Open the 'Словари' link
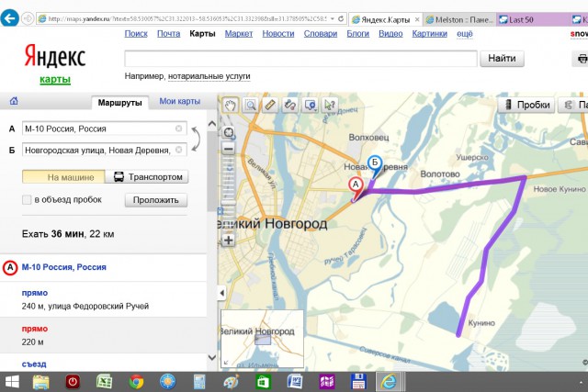The image size is (588, 392). (x=321, y=34)
